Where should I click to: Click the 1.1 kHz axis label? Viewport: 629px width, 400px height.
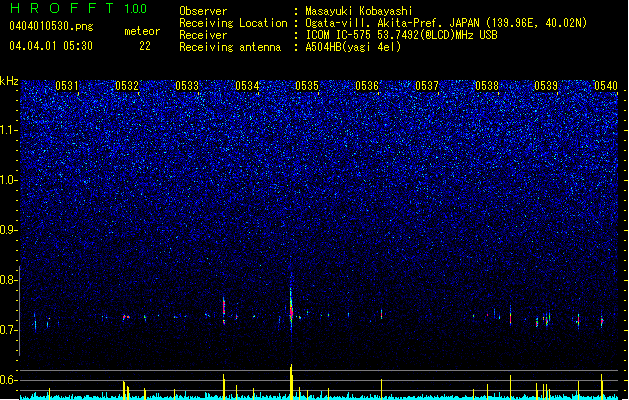[8, 130]
